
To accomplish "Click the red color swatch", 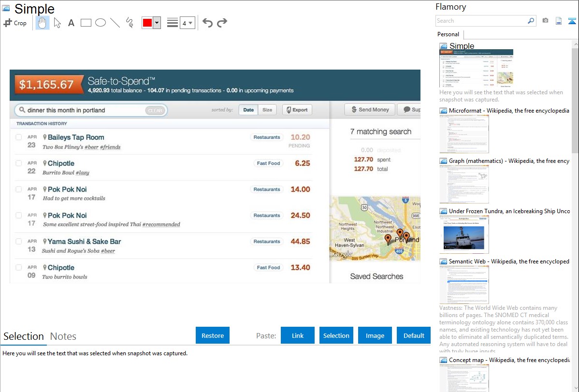I will [147, 23].
